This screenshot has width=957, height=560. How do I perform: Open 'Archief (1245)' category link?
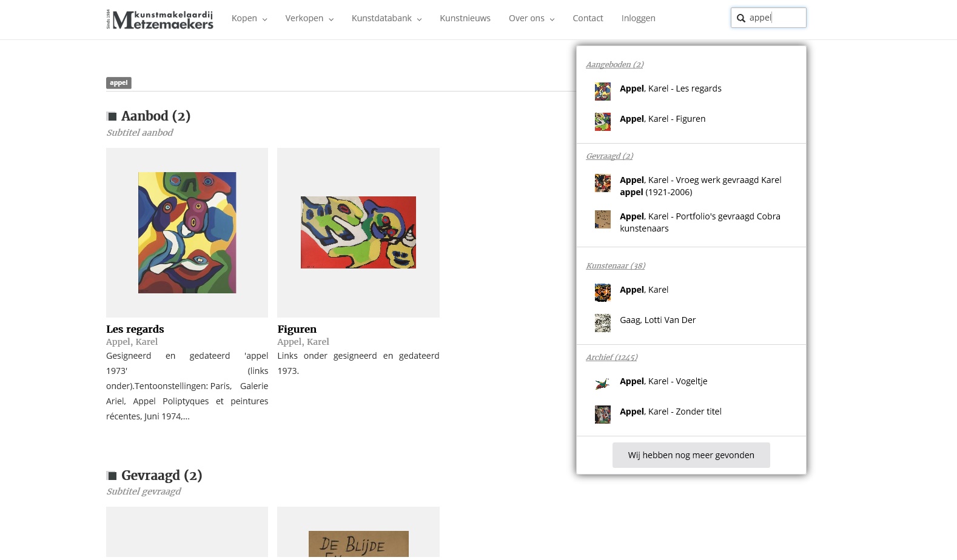pos(611,357)
